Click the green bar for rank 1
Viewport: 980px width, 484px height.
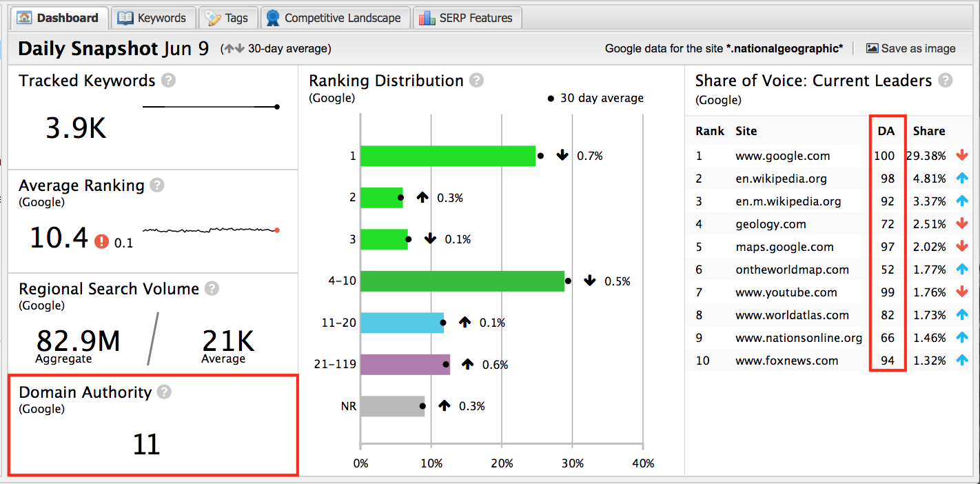tap(448, 156)
